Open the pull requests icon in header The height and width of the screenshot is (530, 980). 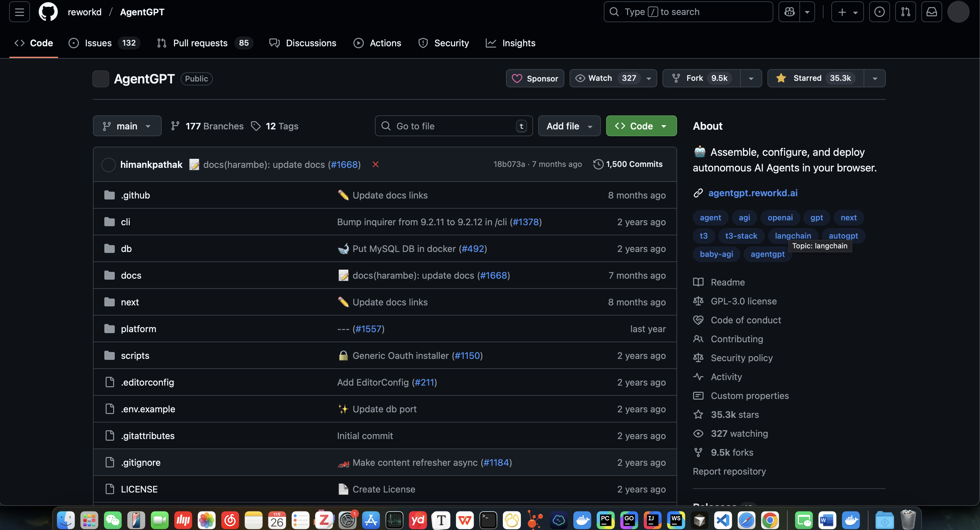[905, 12]
